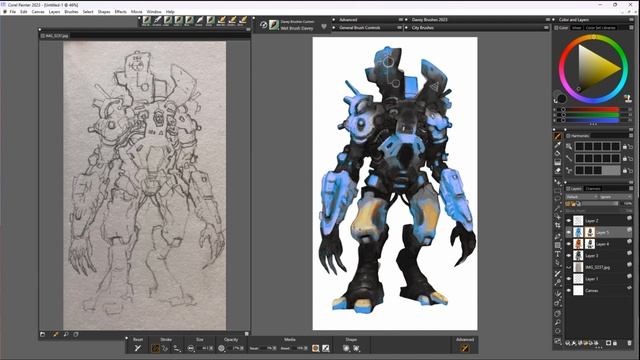Open the Effects menu
This screenshot has width=640, height=360.
[120, 12]
